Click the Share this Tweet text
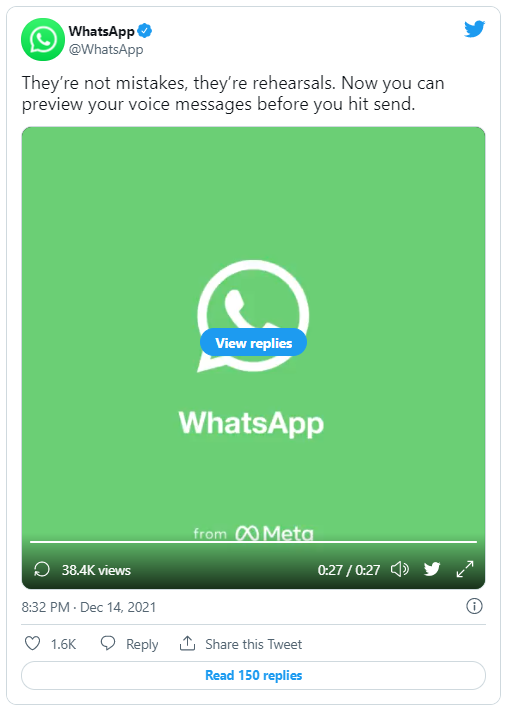The image size is (508, 711). [x=254, y=644]
